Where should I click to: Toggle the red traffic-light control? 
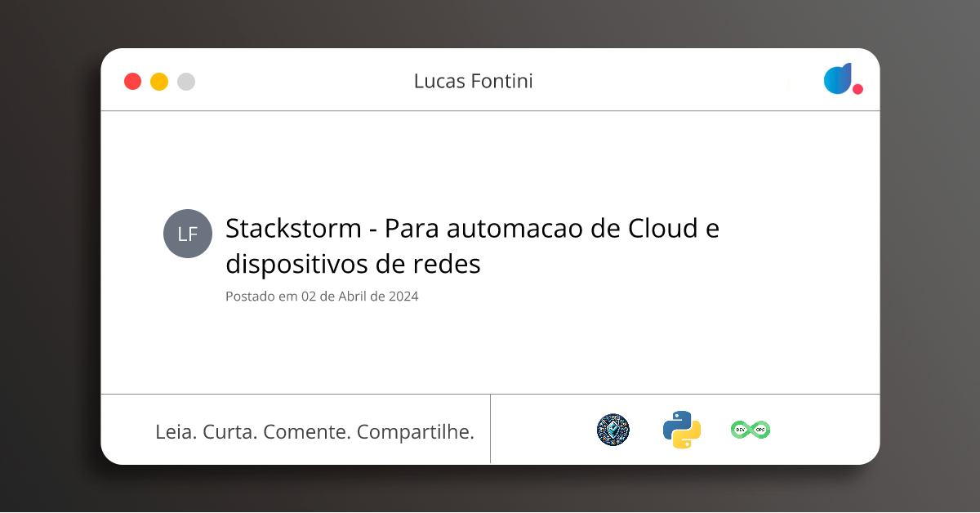coord(132,81)
